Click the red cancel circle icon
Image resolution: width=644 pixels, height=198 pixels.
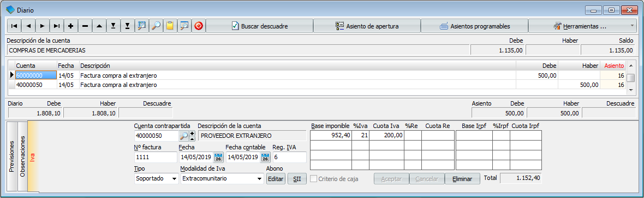[199, 26]
